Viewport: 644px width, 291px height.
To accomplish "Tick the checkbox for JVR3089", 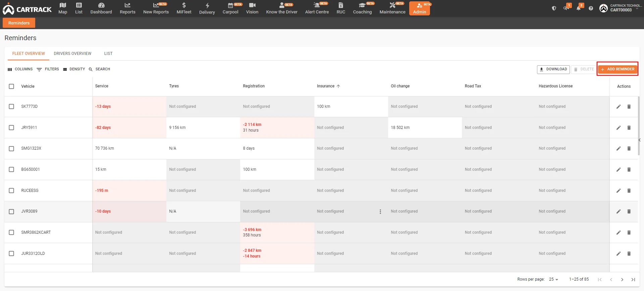I will [11, 211].
